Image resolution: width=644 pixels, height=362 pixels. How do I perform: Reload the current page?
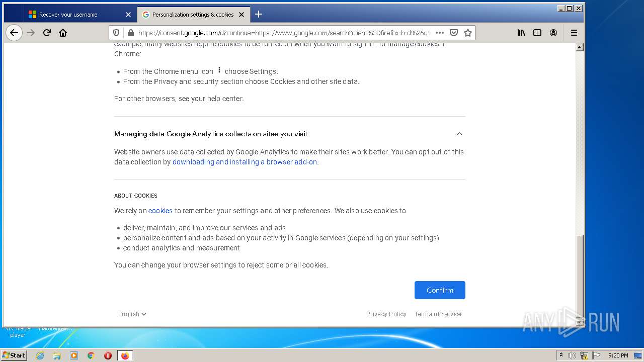pos(47,33)
